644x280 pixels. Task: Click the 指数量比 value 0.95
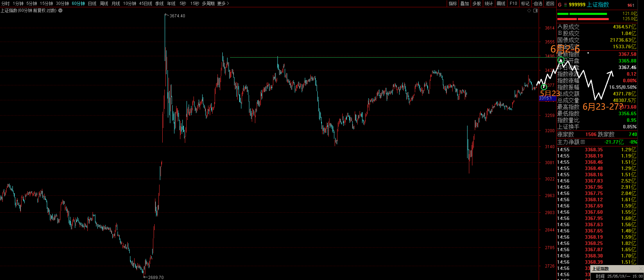click(x=632, y=120)
